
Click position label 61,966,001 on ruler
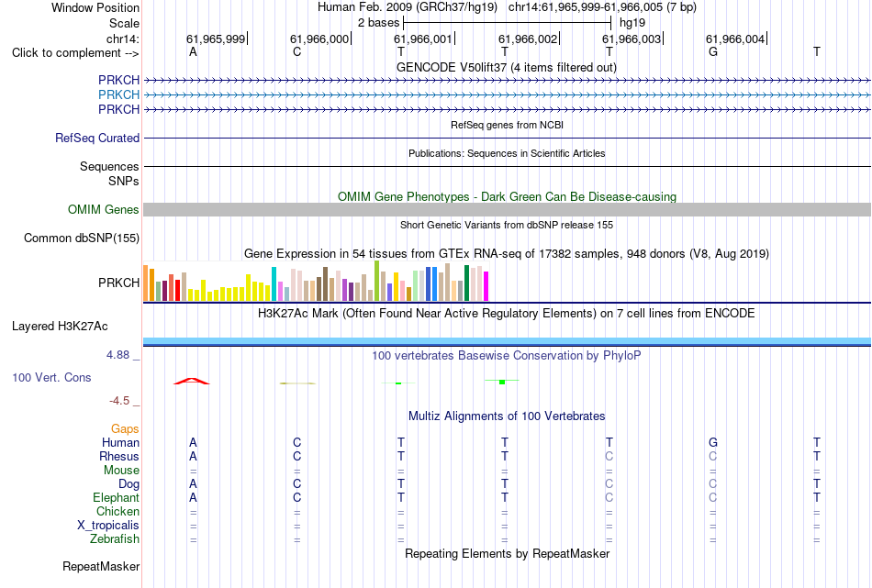coord(422,39)
